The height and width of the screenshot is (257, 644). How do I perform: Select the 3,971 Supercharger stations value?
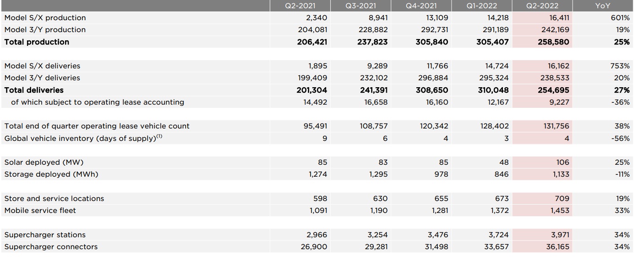coord(560,235)
